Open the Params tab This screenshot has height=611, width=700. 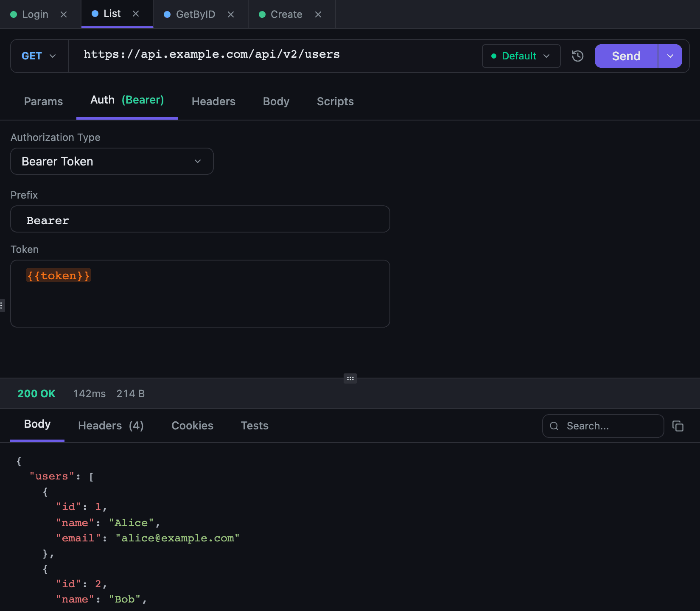pos(43,101)
